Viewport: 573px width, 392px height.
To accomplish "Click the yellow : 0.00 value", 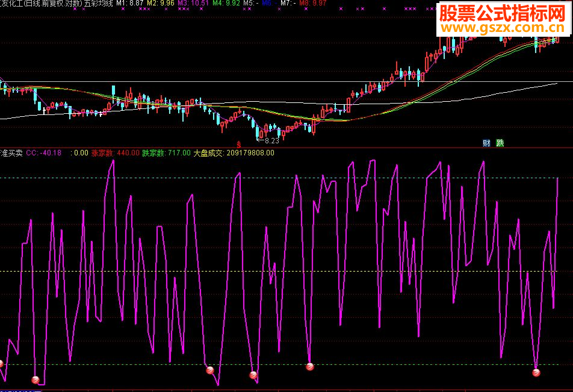I will (x=79, y=153).
